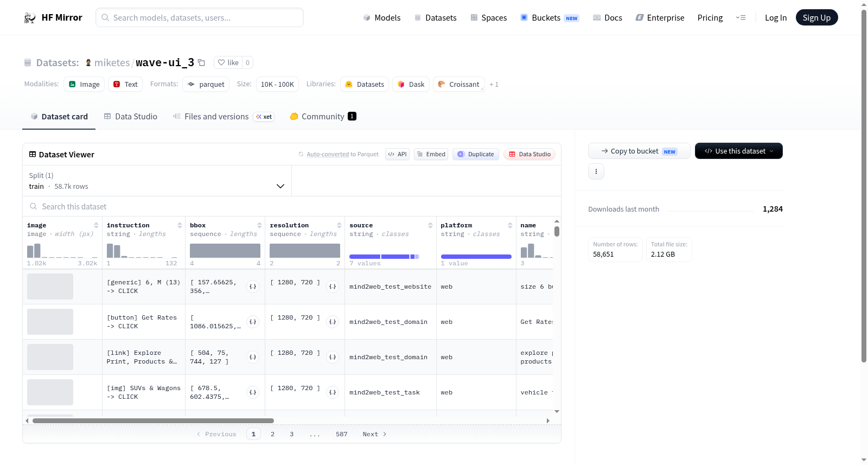The width and height of the screenshot is (868, 465).
Task: Sort the instruction column
Action: coord(180,225)
